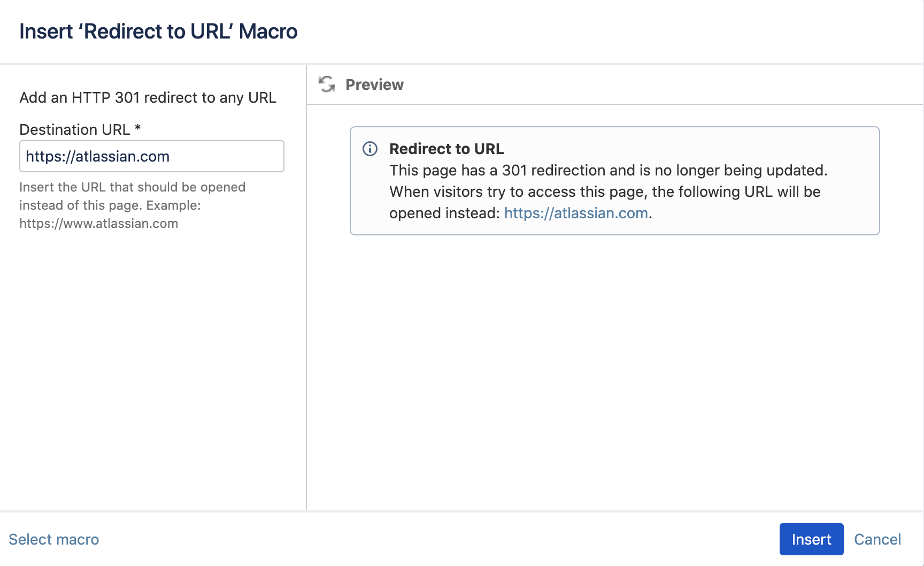Click the Preview heading label

click(x=374, y=85)
